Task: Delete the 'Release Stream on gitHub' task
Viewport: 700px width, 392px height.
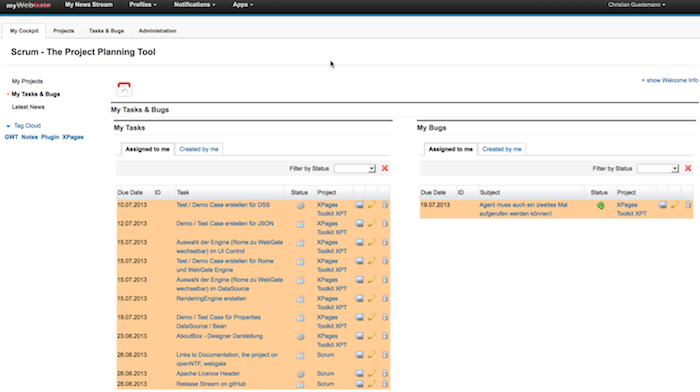Action: tap(385, 384)
